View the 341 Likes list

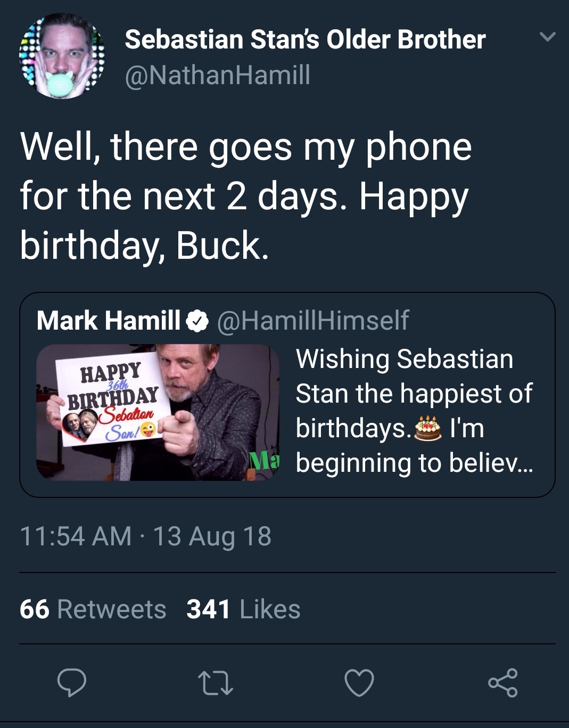[x=243, y=609]
